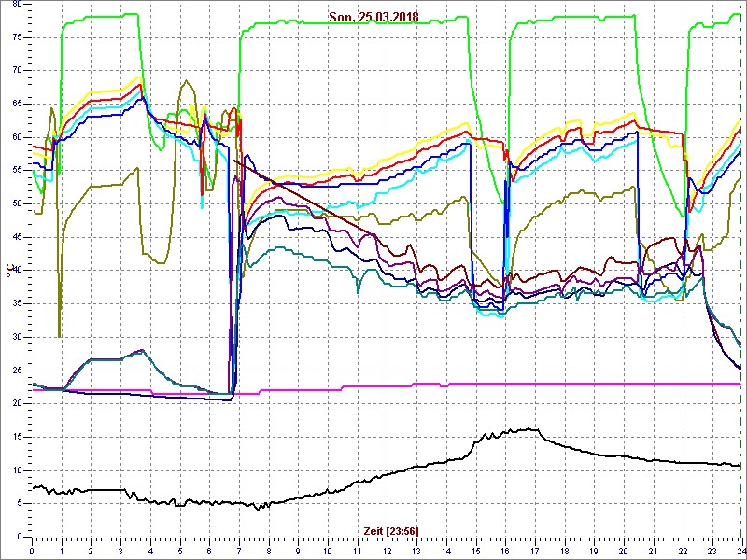
Task: Click the 35 label on temperature axis
Action: click(16, 303)
